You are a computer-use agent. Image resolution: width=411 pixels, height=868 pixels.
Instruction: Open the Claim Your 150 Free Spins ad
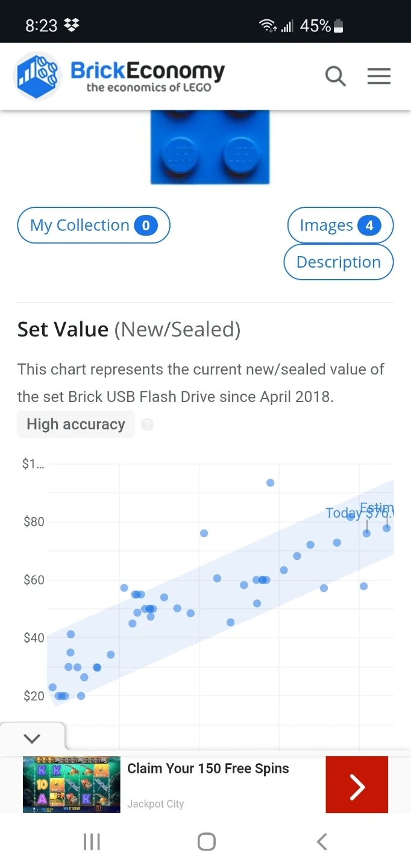(208, 769)
